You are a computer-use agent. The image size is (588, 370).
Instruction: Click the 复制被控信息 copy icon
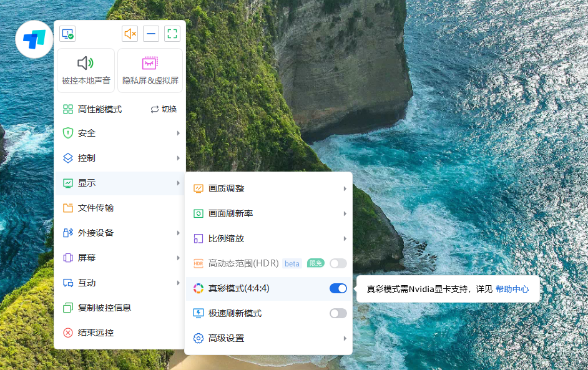coord(68,308)
